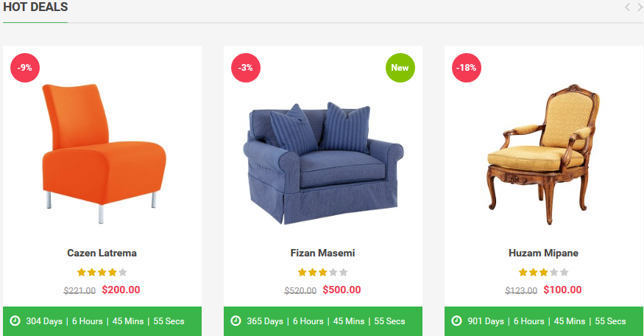Image resolution: width=644 pixels, height=336 pixels.
Task: Open the Cazen Latrema product link
Action: pos(102,253)
